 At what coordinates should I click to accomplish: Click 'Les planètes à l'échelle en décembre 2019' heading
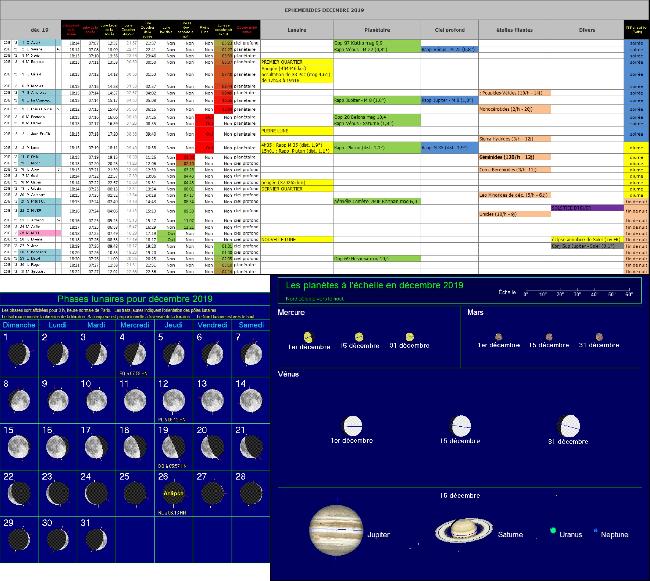(374, 285)
